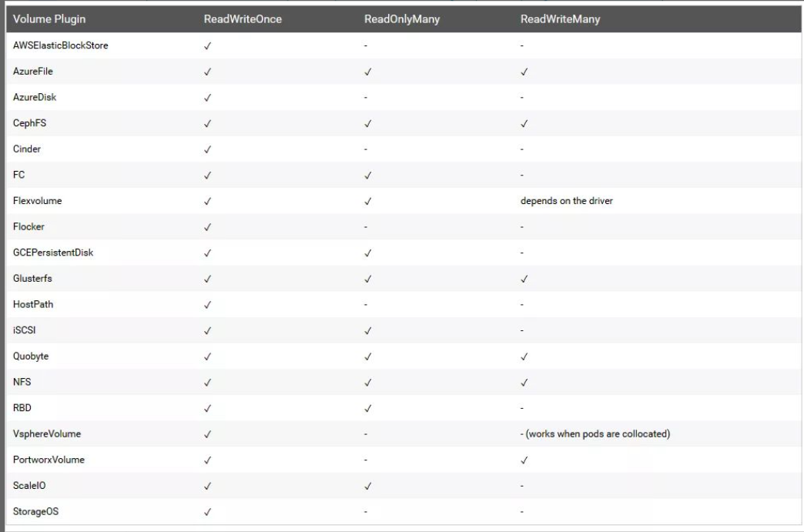Select the NFS plugin name

tap(22, 382)
